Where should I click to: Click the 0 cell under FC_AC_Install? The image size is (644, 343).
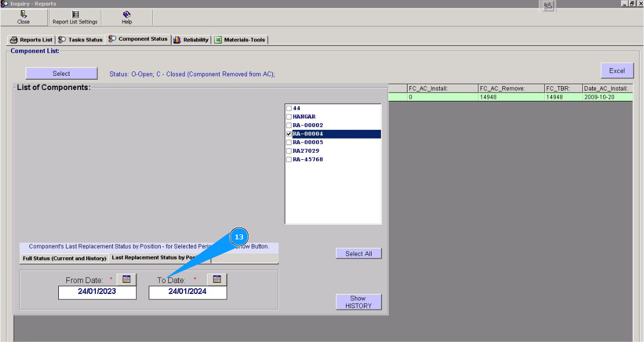click(x=443, y=97)
